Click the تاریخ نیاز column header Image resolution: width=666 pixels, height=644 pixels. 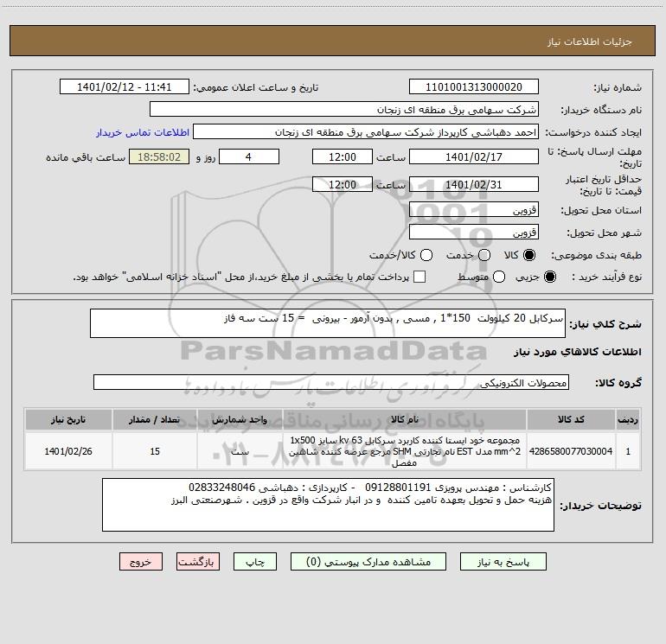(x=68, y=419)
